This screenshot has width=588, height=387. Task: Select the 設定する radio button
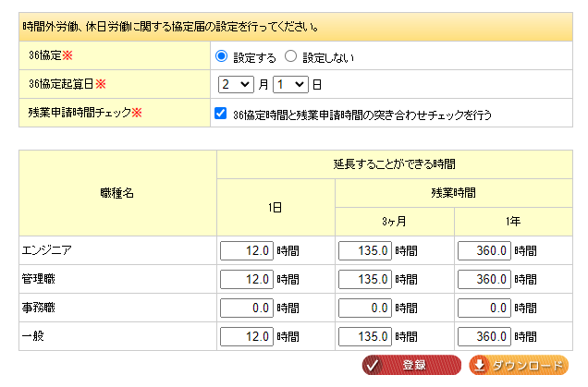221,56
